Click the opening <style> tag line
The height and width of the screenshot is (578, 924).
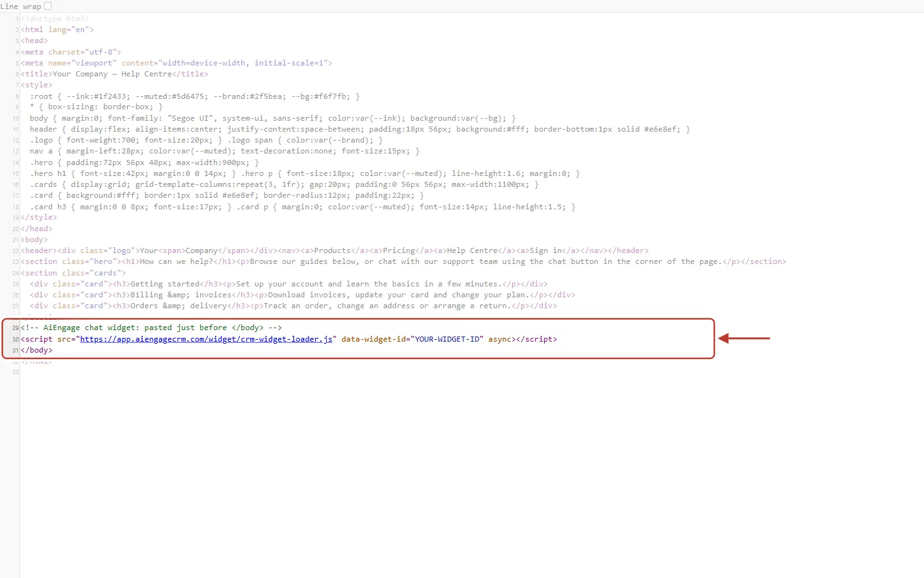[37, 85]
